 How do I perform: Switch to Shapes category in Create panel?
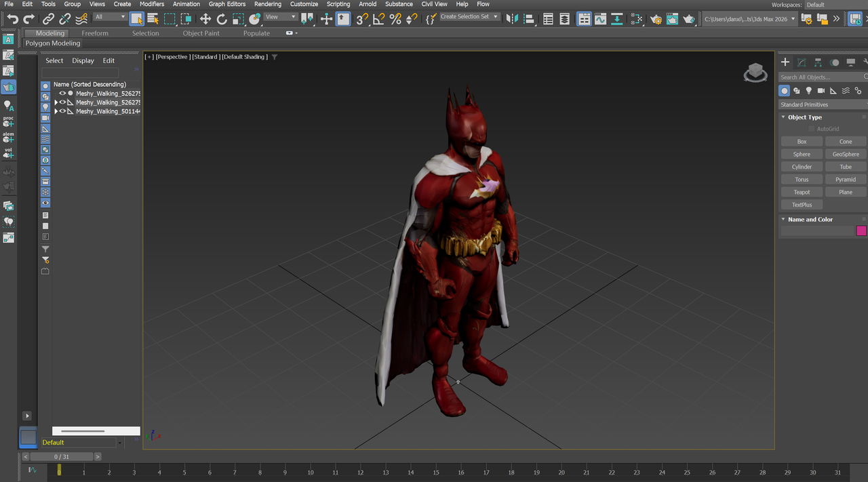(x=797, y=90)
